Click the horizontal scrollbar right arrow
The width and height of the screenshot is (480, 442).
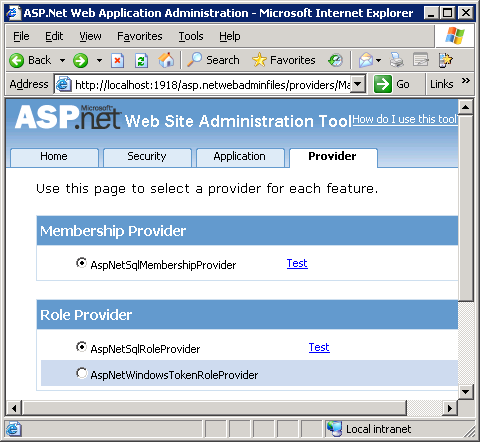coord(450,408)
